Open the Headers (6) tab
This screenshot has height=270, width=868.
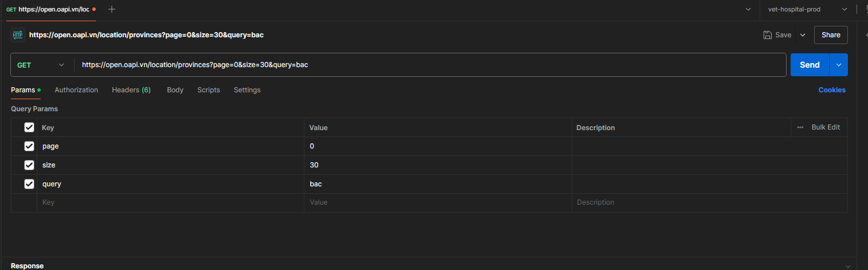coord(131,90)
